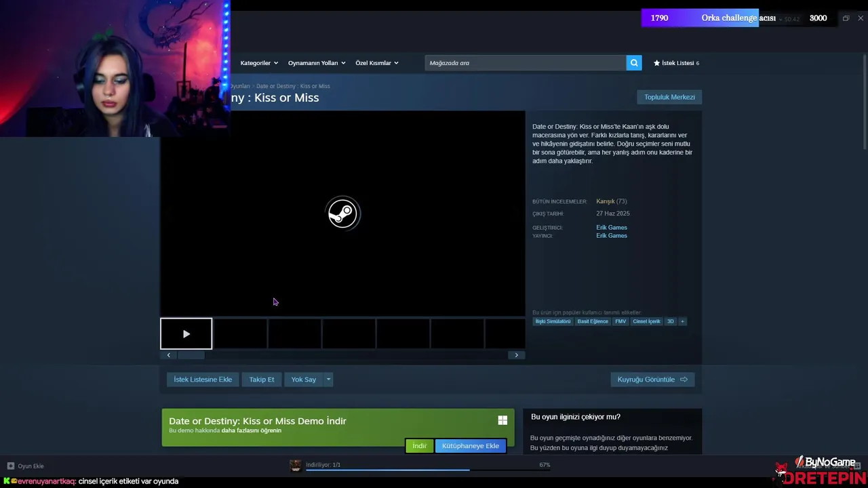
Task: Open the Erik Games developer link
Action: pyautogui.click(x=612, y=228)
